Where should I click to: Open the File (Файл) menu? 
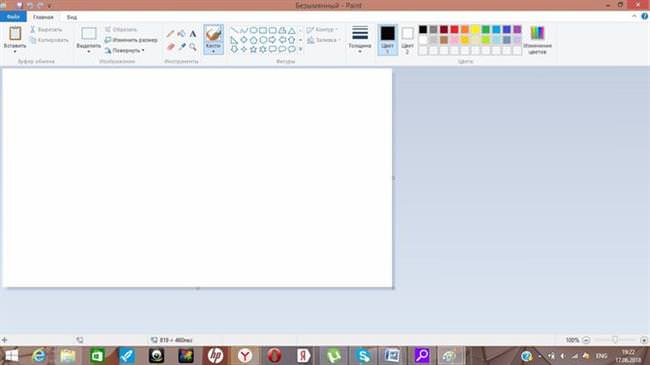click(13, 17)
